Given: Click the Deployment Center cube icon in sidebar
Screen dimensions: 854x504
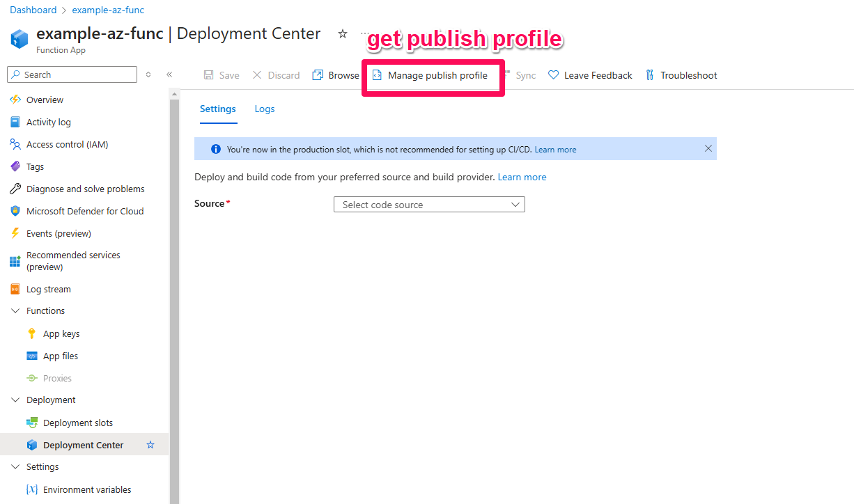Looking at the screenshot, I should tap(32, 445).
